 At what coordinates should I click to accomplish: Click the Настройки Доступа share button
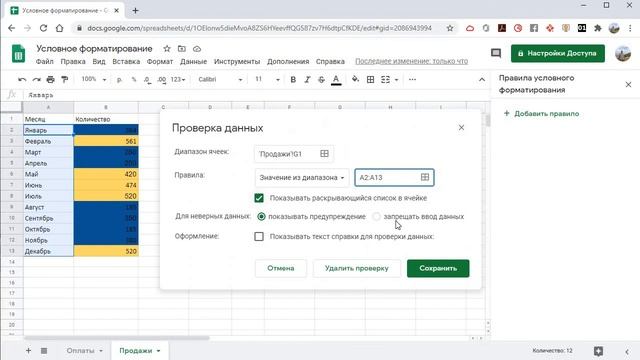click(x=558, y=53)
